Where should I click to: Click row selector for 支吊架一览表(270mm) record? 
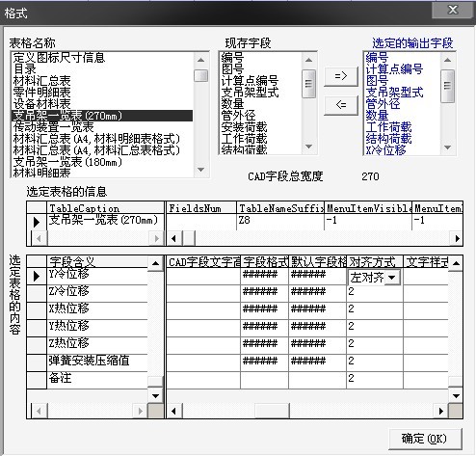click(x=37, y=222)
